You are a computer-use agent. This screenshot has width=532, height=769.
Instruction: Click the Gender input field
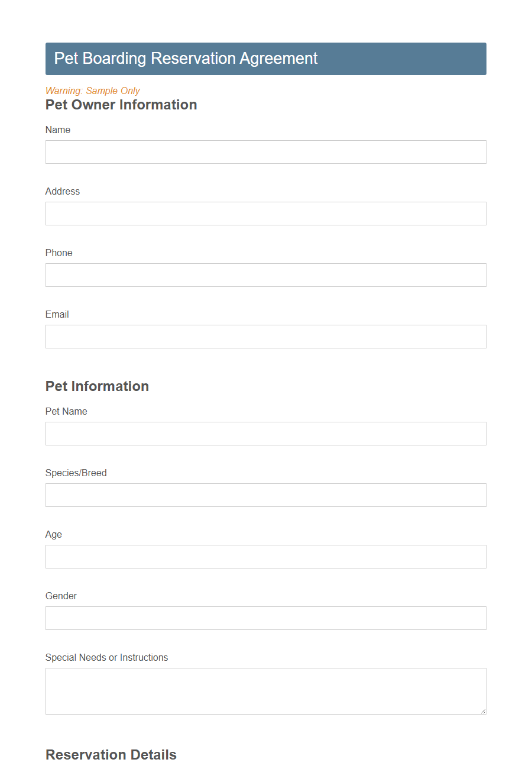[x=266, y=618]
